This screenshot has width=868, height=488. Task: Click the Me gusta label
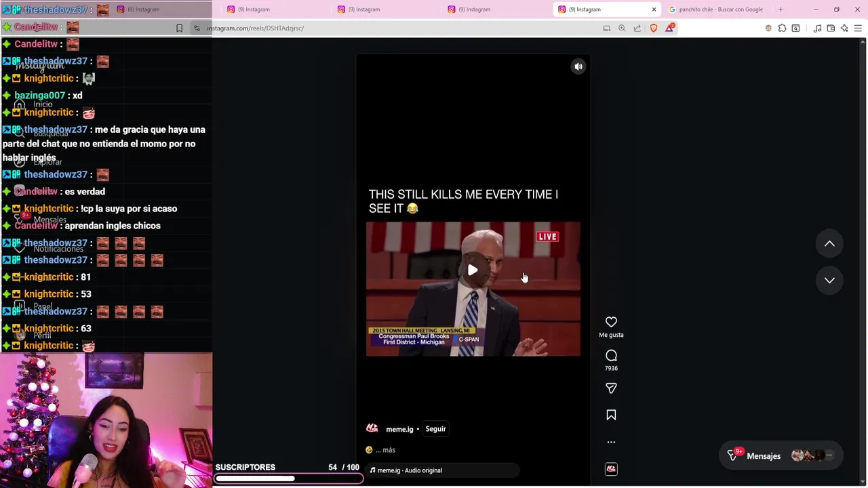pos(611,335)
